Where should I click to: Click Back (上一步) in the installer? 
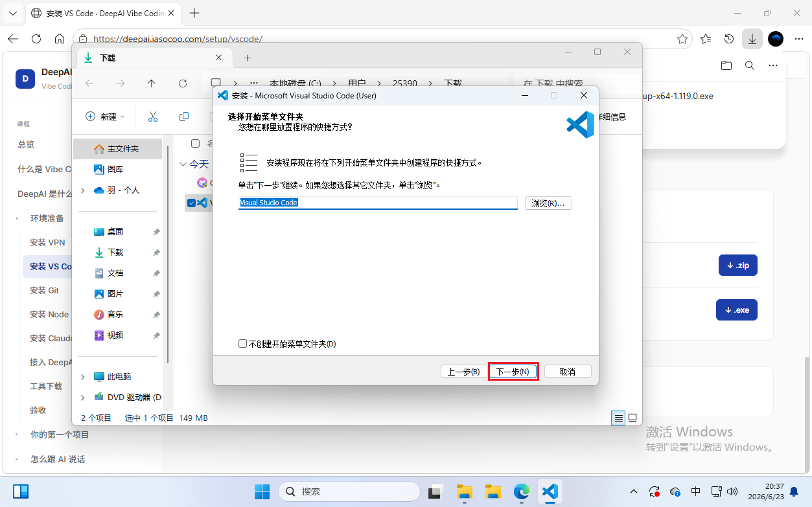click(x=464, y=372)
